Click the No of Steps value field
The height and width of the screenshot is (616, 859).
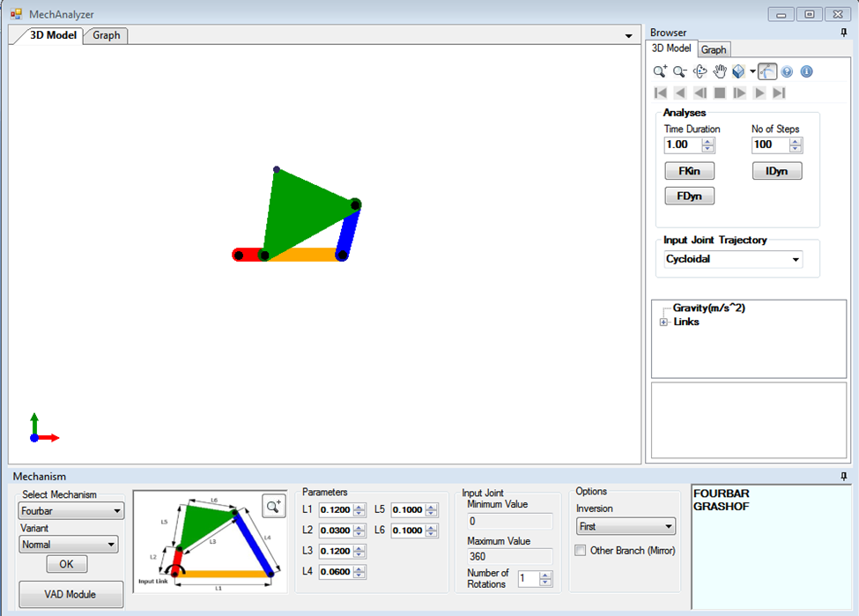770,145
